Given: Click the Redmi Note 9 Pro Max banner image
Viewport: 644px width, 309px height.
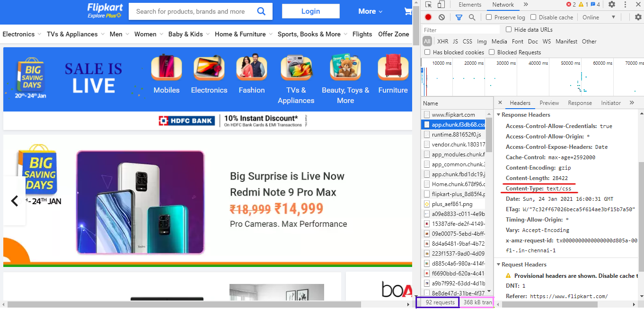Looking at the screenshot, I should point(141,202).
